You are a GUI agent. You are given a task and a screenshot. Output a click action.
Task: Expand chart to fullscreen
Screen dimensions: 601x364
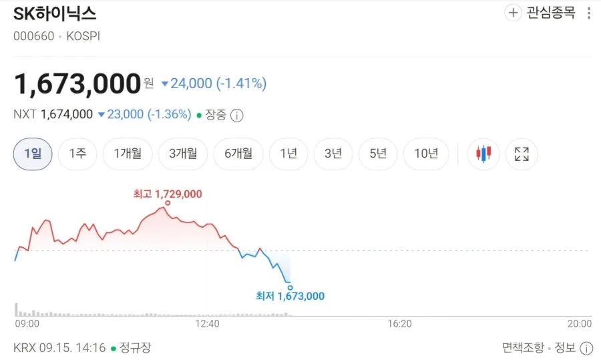pyautogui.click(x=522, y=154)
